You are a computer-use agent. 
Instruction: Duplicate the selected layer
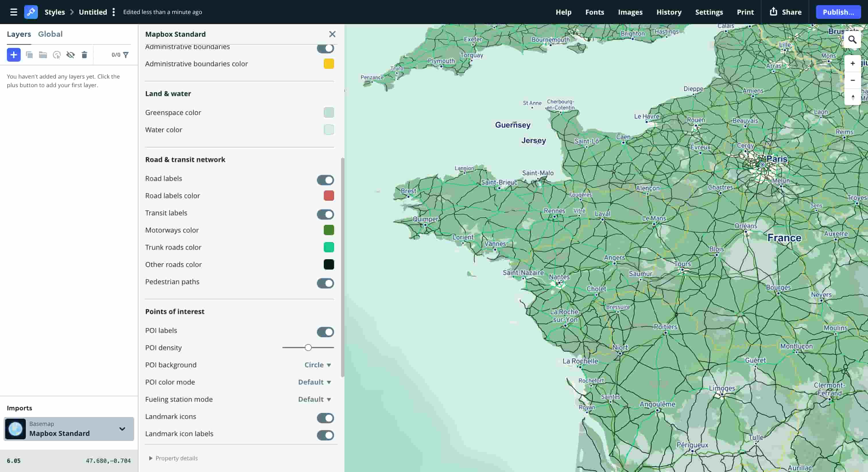pyautogui.click(x=30, y=54)
